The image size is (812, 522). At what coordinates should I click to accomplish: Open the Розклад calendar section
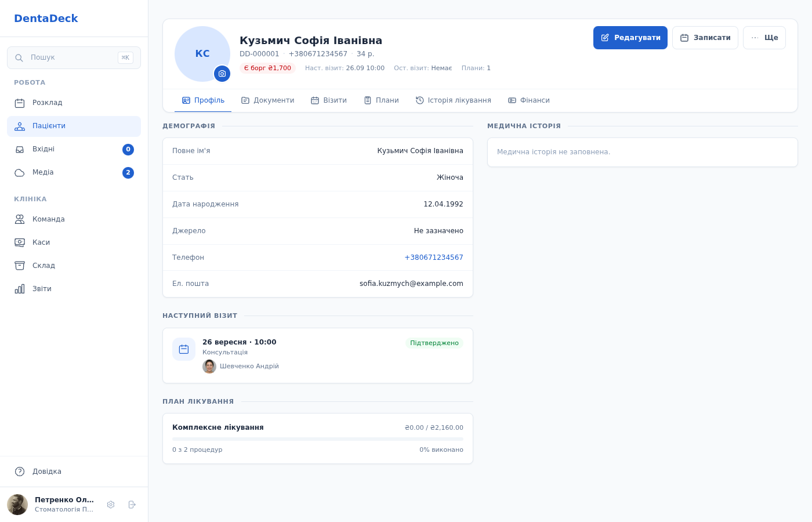(74, 103)
